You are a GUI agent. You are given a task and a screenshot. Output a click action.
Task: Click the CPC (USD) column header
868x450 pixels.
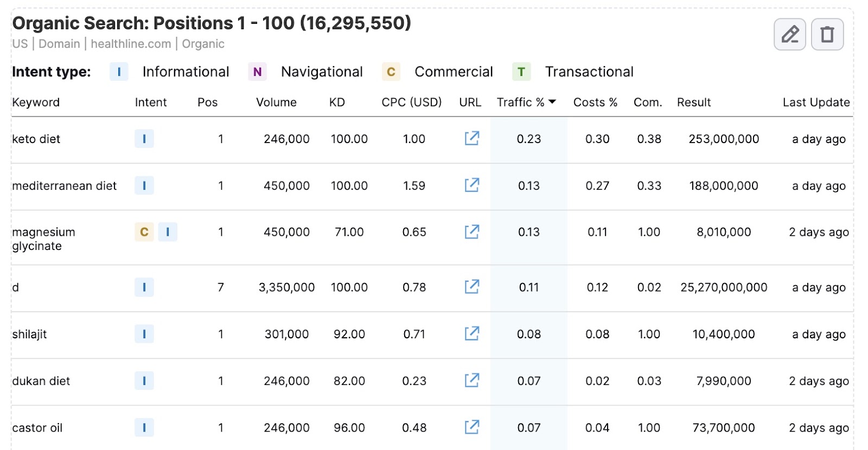411,102
